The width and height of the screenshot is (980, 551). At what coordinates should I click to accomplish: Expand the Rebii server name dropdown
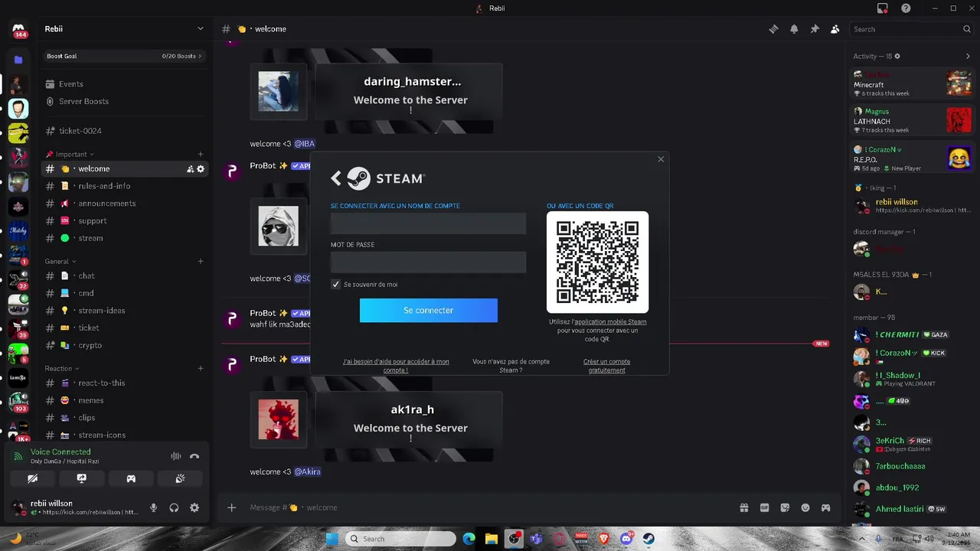201,29
